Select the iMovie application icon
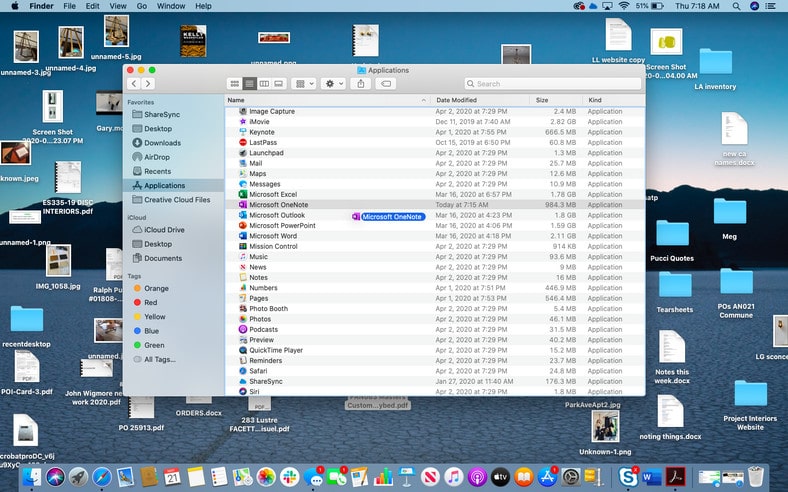788x492 pixels. pyautogui.click(x=243, y=122)
